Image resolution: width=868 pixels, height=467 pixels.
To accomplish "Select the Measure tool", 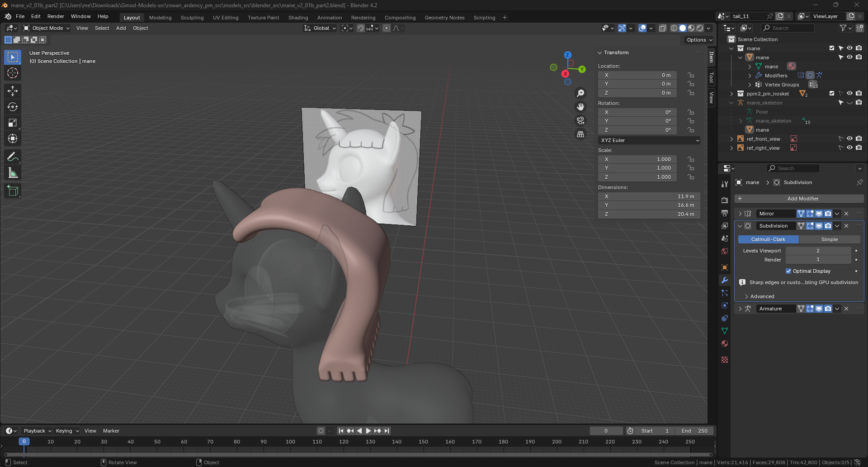I will [13, 173].
